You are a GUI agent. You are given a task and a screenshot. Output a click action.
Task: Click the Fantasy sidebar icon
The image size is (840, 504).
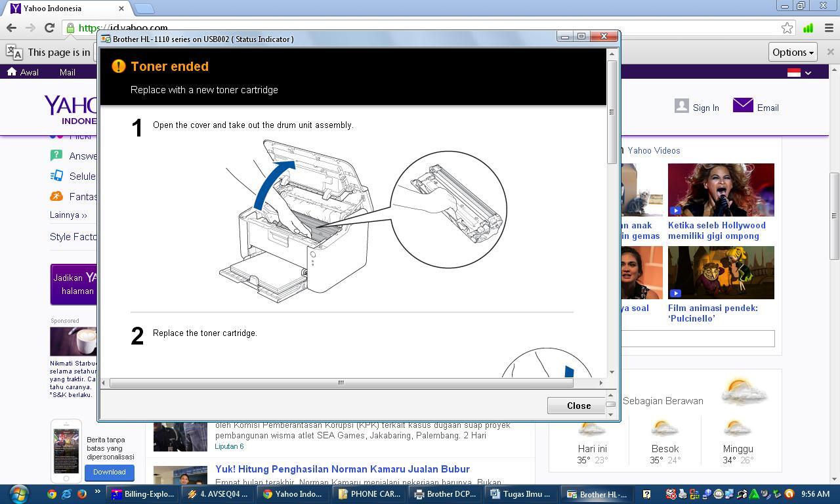click(x=56, y=196)
